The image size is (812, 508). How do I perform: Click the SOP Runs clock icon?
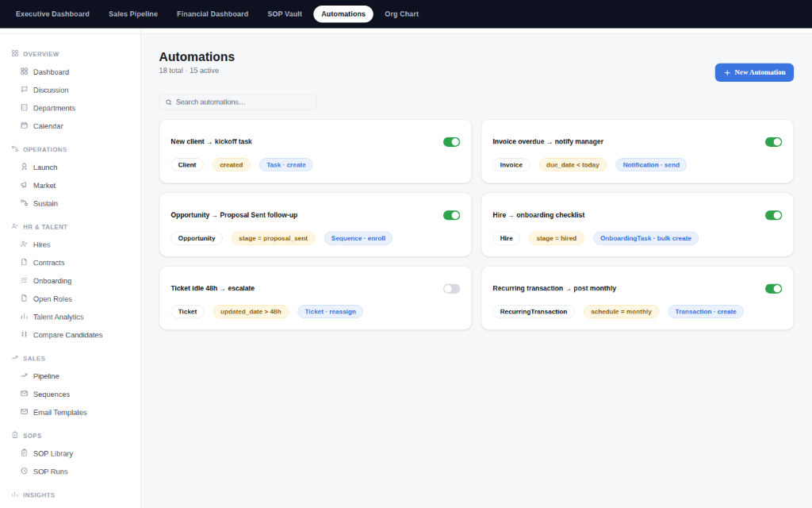(24, 471)
